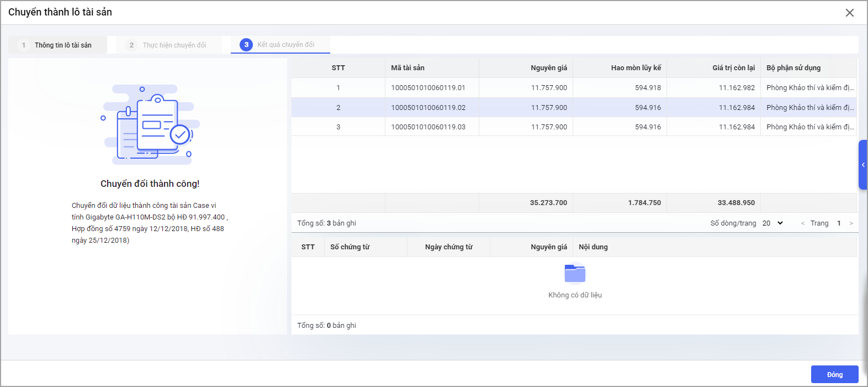
Task: Click the Mã tài sản column header
Action: click(x=407, y=68)
